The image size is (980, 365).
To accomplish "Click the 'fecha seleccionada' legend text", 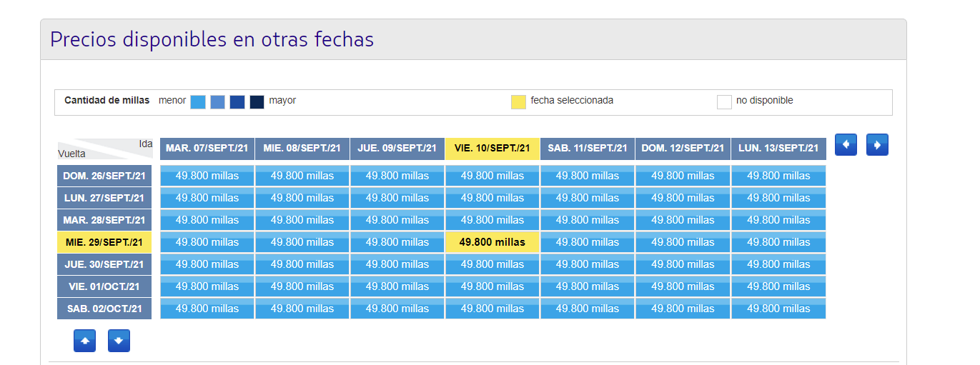I will (572, 101).
